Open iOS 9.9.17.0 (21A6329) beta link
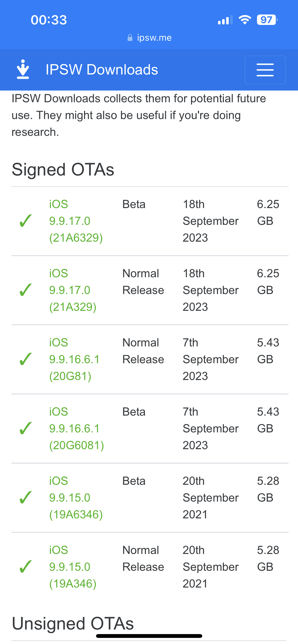The image size is (298, 644). tap(76, 221)
